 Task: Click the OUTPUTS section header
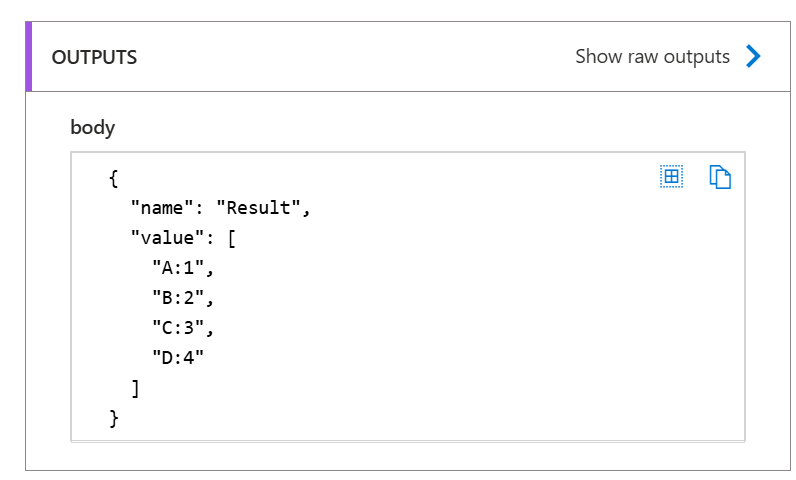coord(95,57)
